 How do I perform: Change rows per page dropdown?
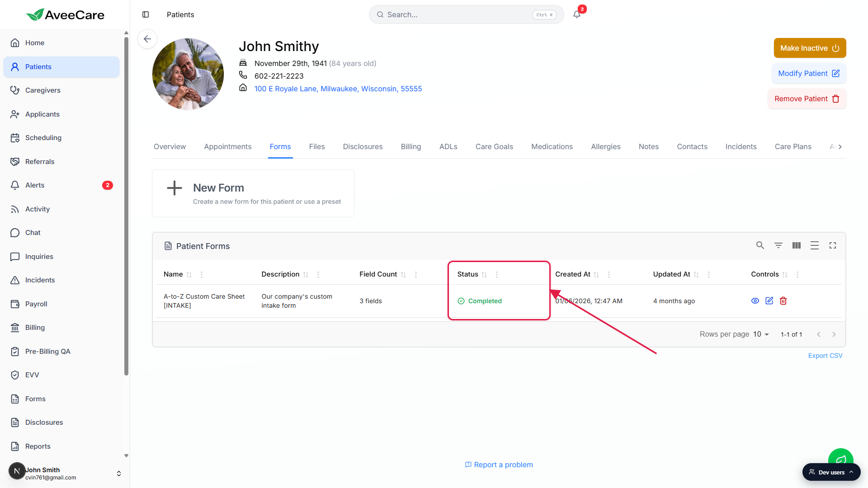pos(761,334)
